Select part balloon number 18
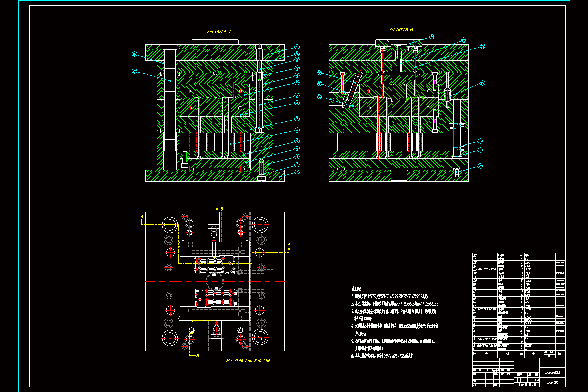Screen dimensions: 588x392 pyautogui.click(x=319, y=73)
